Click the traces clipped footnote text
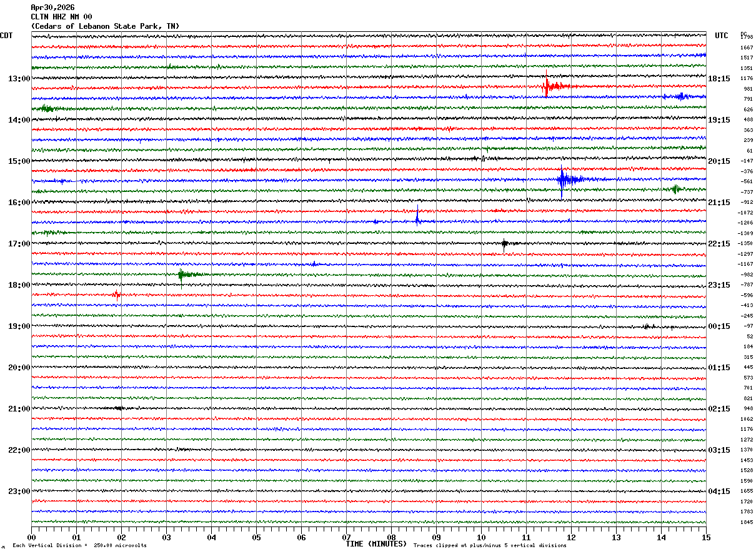Screen dimensions: 756x554 pos(490,545)
